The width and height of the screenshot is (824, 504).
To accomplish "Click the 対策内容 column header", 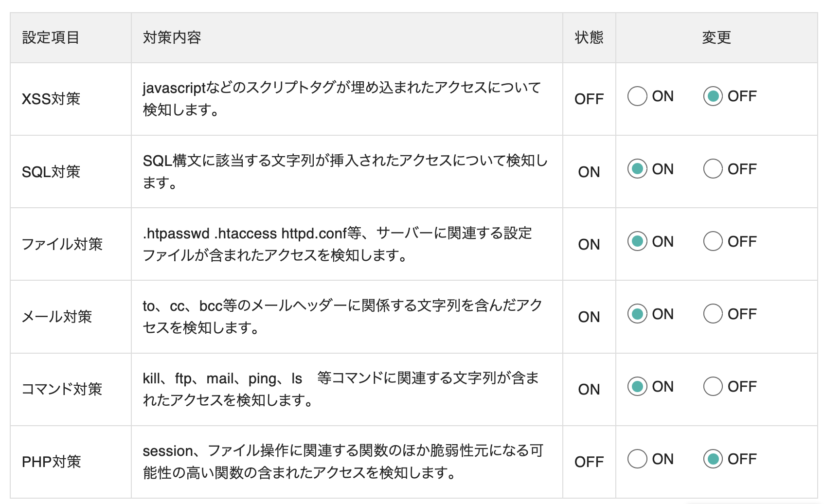I will coord(172,37).
